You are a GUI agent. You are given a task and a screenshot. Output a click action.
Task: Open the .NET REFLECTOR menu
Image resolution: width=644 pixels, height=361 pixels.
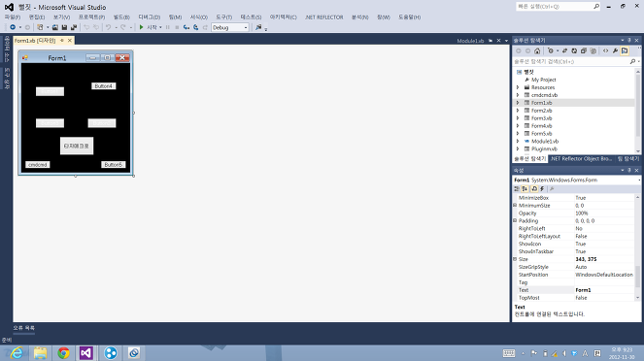pos(323,17)
